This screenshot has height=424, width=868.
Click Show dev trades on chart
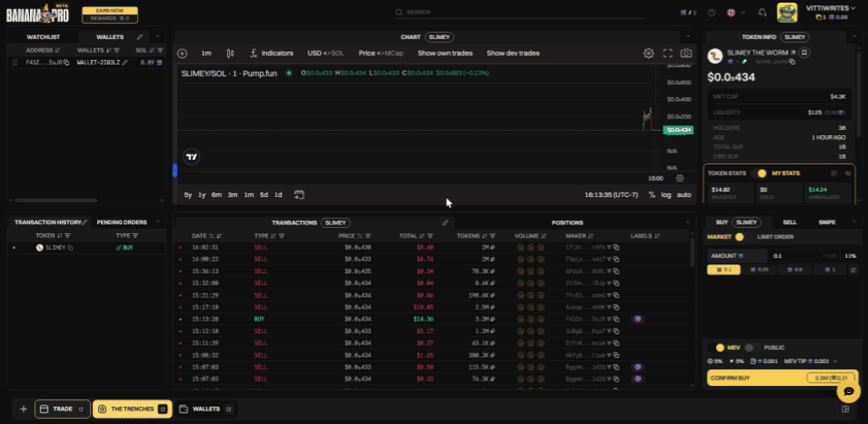tap(513, 53)
